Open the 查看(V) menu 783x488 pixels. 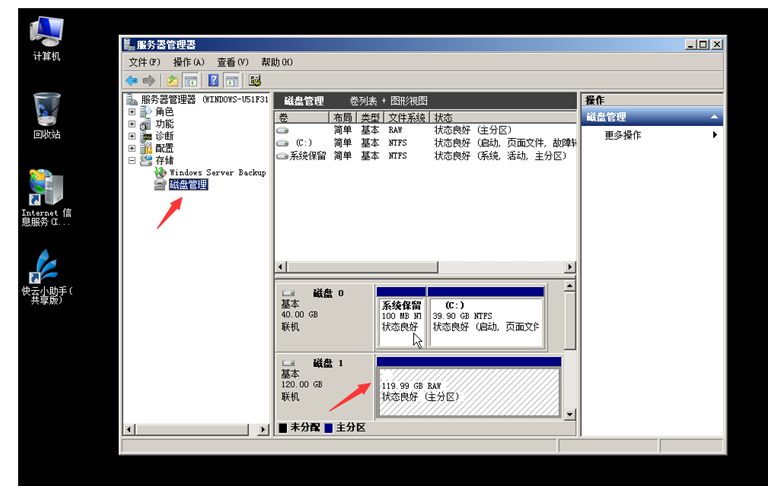(232, 62)
